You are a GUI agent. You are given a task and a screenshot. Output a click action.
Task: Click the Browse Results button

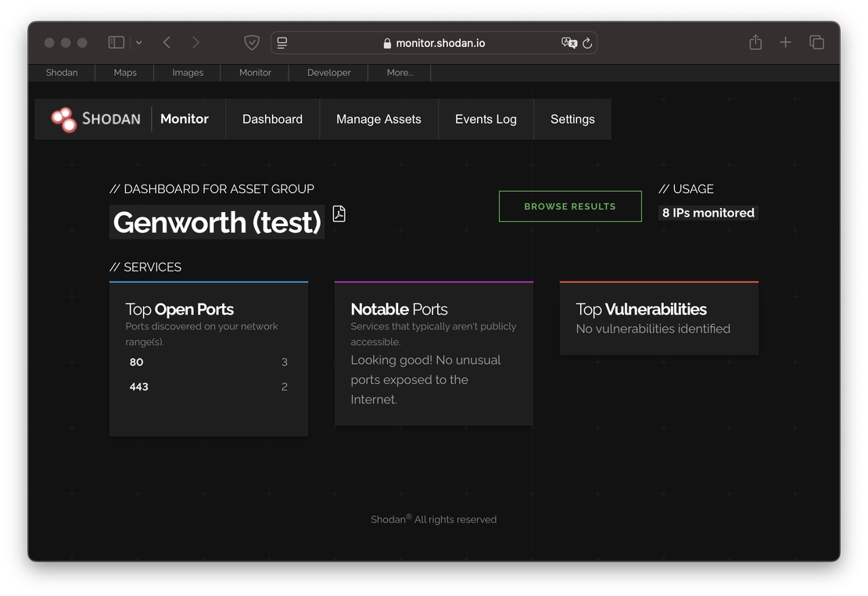coord(570,206)
